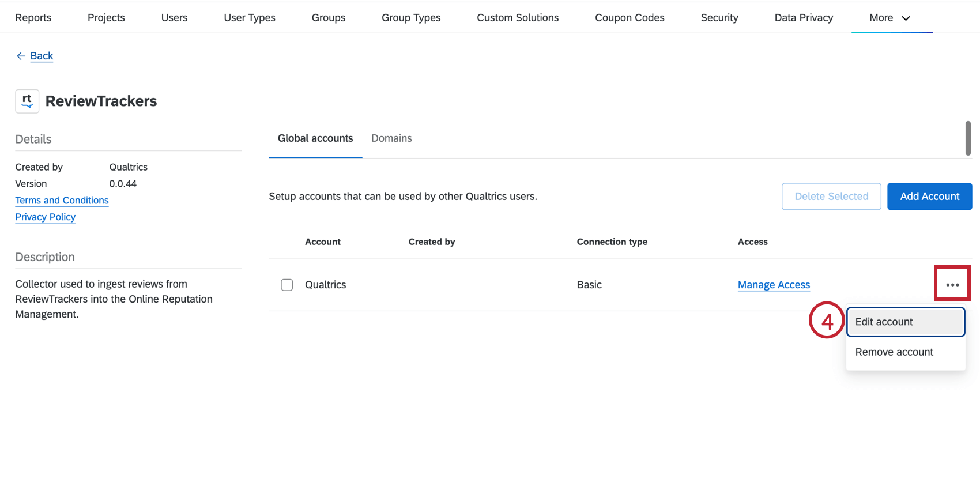Expand the More dropdown menu

(x=890, y=18)
